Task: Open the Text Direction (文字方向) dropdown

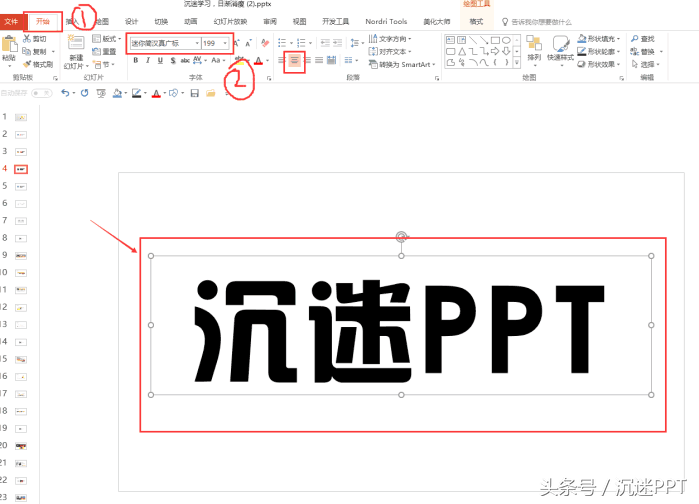Action: pyautogui.click(x=390, y=39)
